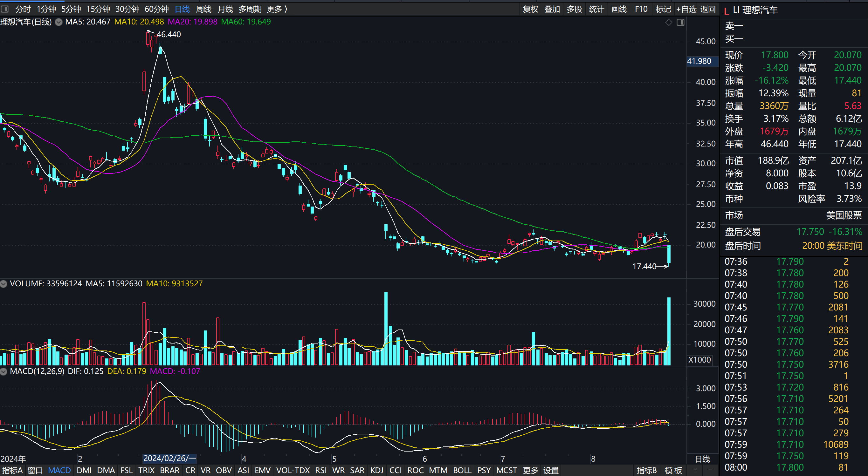Click the sidebar panel icon at top-left
This screenshot has width=868, height=476.
(x=5, y=9)
